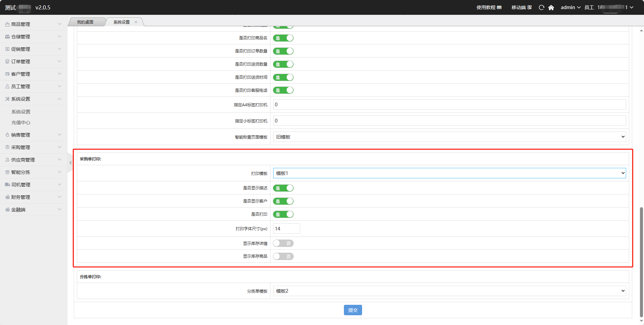644x325 pixels.
Task: Click the 商品管理 sidebar icon
Action: click(x=7, y=24)
